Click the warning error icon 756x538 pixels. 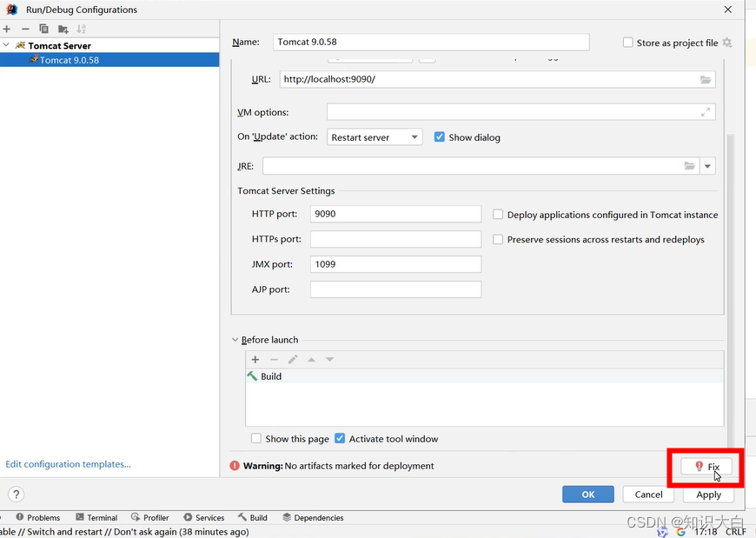tap(235, 466)
